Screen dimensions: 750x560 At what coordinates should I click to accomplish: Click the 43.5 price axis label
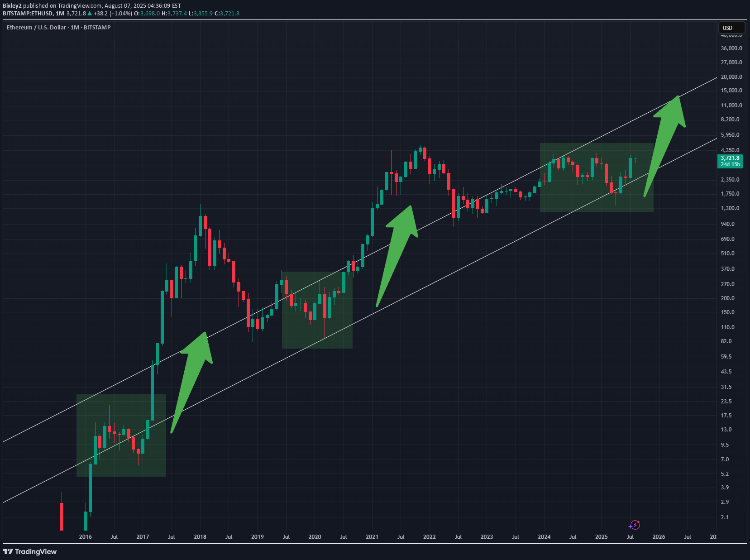pos(726,372)
